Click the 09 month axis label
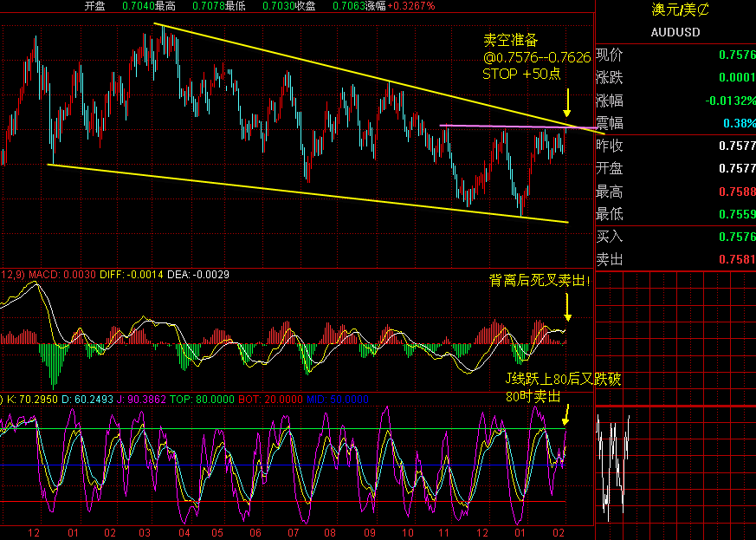Viewport: 756px width, 540px height. [370, 533]
